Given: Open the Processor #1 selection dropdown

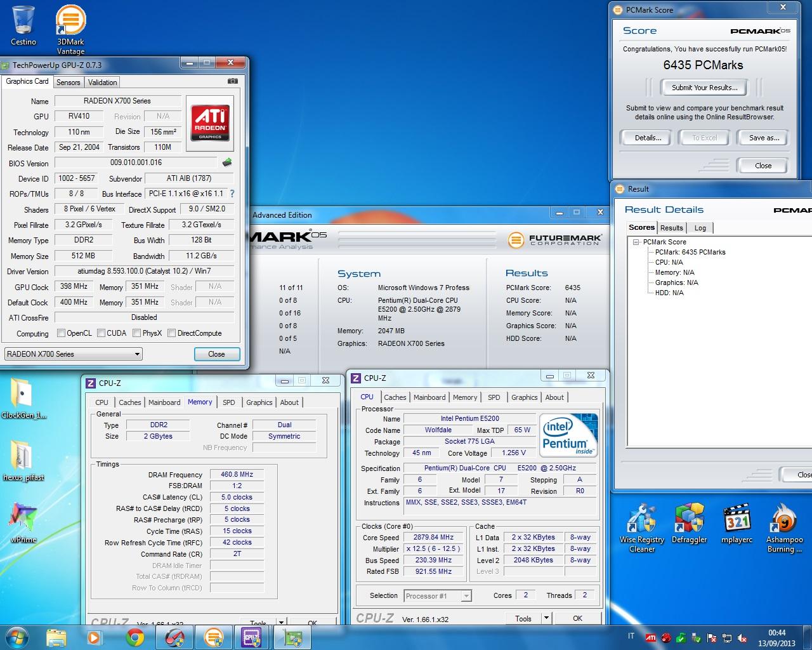Looking at the screenshot, I should click(x=437, y=596).
